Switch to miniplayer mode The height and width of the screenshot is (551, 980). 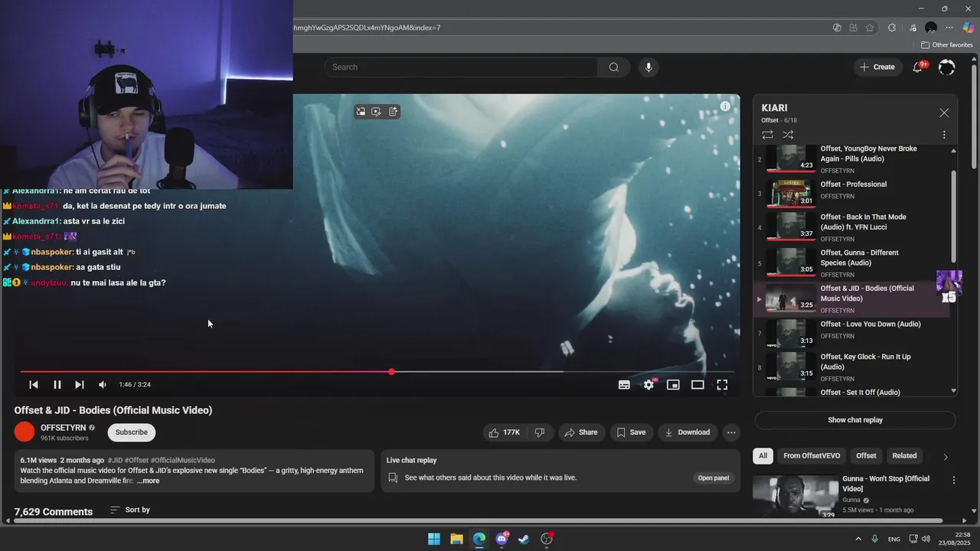(x=673, y=385)
